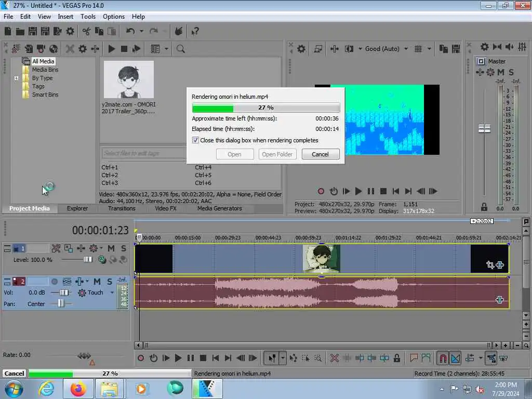Open the Views dropdown in Project Media toolbar
Image resolution: width=532 pixels, height=399 pixels.
(x=166, y=49)
